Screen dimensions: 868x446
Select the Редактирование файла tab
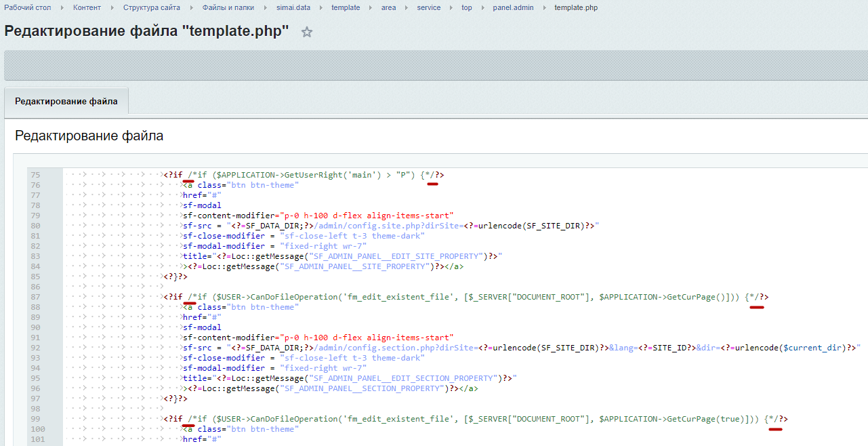[x=66, y=102]
